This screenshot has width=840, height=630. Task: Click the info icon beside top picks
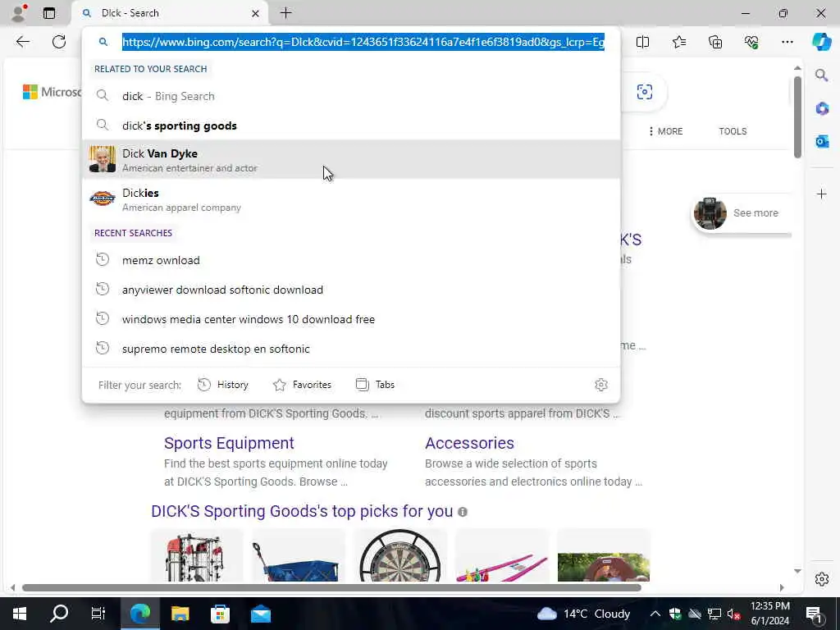tap(463, 512)
